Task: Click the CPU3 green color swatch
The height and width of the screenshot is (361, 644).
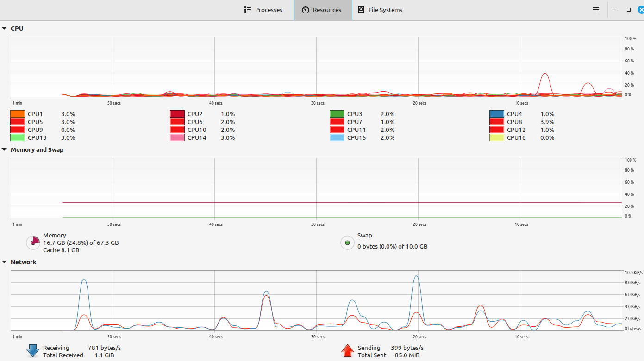Action: 337,114
